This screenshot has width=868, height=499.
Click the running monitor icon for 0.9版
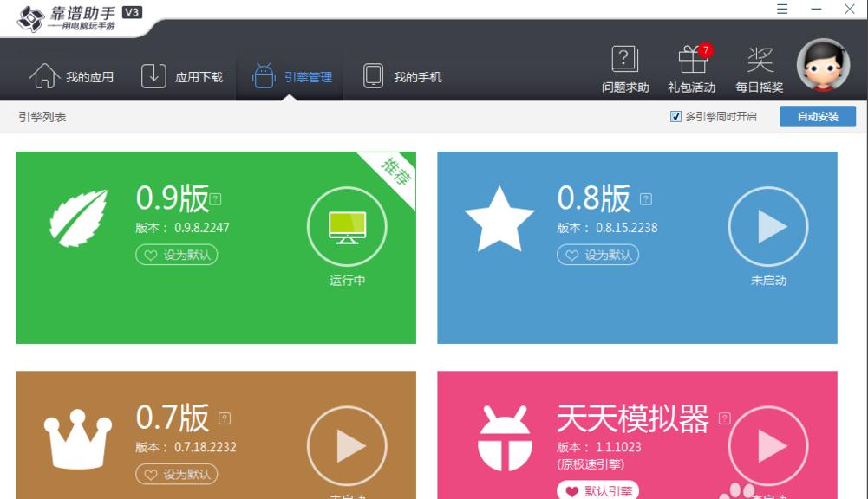coord(347,226)
